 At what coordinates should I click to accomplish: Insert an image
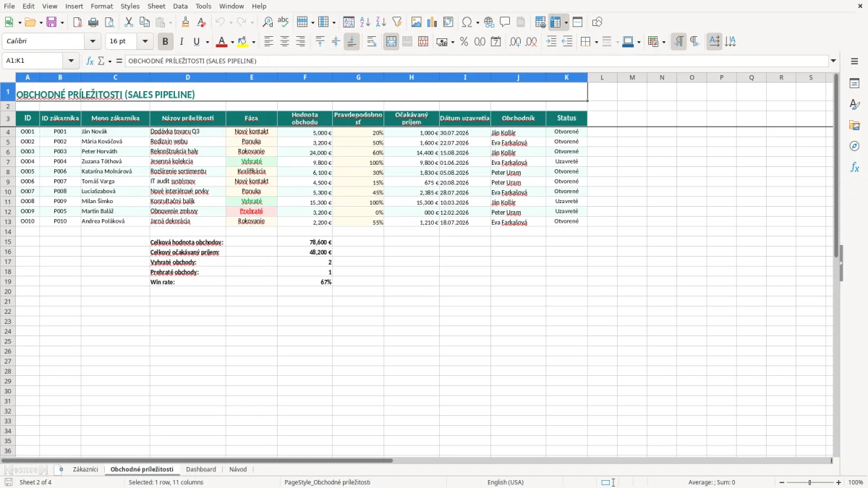coord(417,22)
